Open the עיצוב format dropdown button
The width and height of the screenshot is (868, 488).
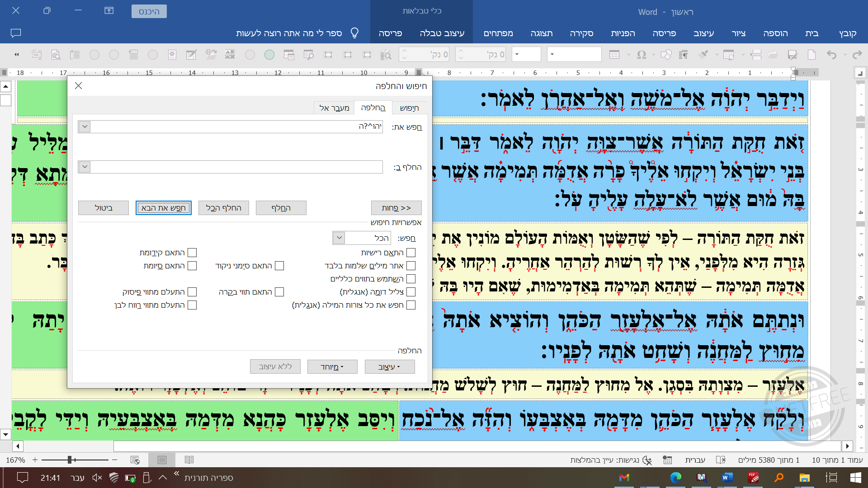click(390, 367)
